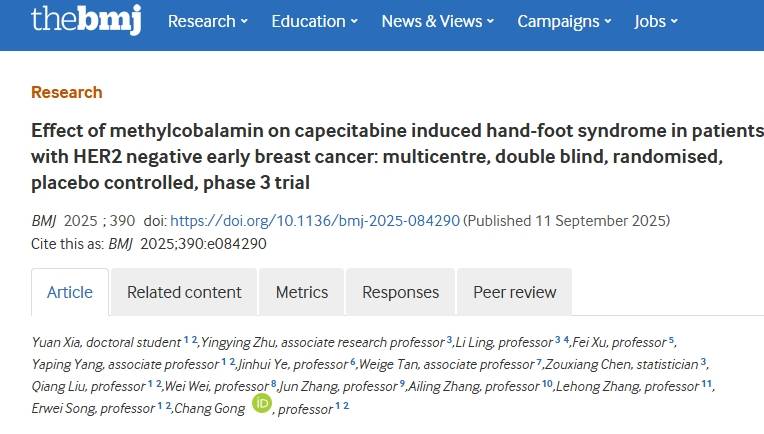Follow the doi.org article link
Image resolution: width=764 pixels, height=434 pixels.
(315, 221)
